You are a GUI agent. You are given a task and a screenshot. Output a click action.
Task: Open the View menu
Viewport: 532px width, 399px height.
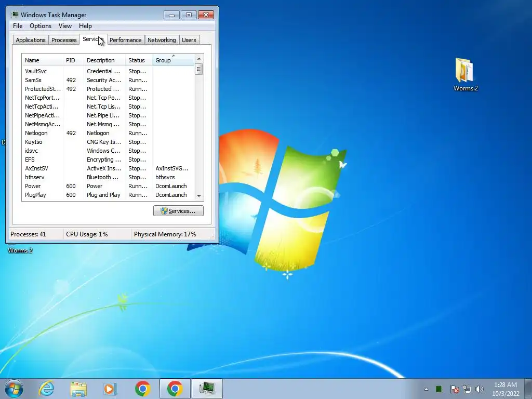click(x=65, y=26)
